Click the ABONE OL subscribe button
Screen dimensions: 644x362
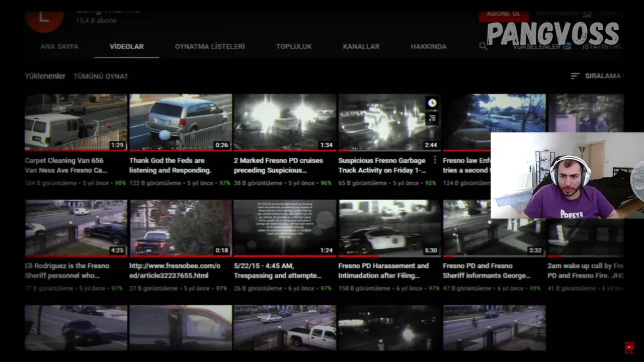[503, 15]
